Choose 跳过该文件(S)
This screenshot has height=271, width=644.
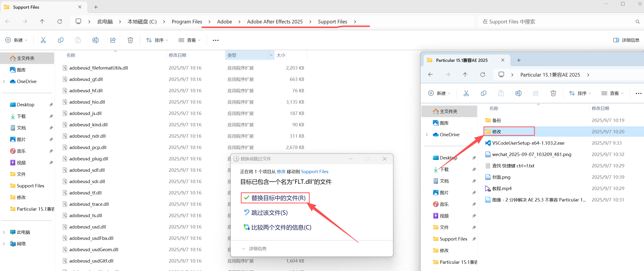[266, 213]
